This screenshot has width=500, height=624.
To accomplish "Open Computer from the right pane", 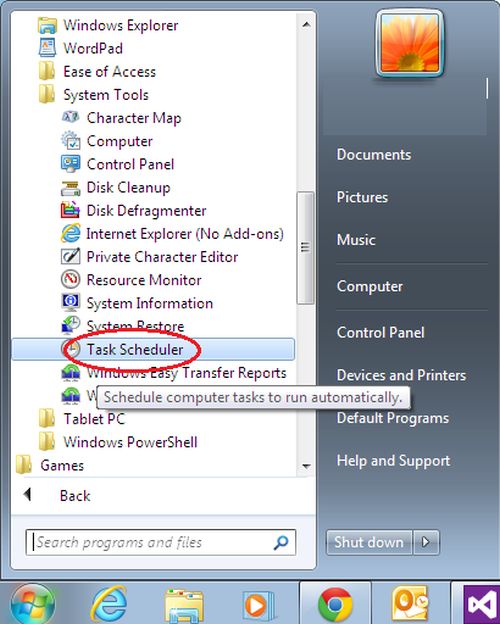I will [369, 286].
